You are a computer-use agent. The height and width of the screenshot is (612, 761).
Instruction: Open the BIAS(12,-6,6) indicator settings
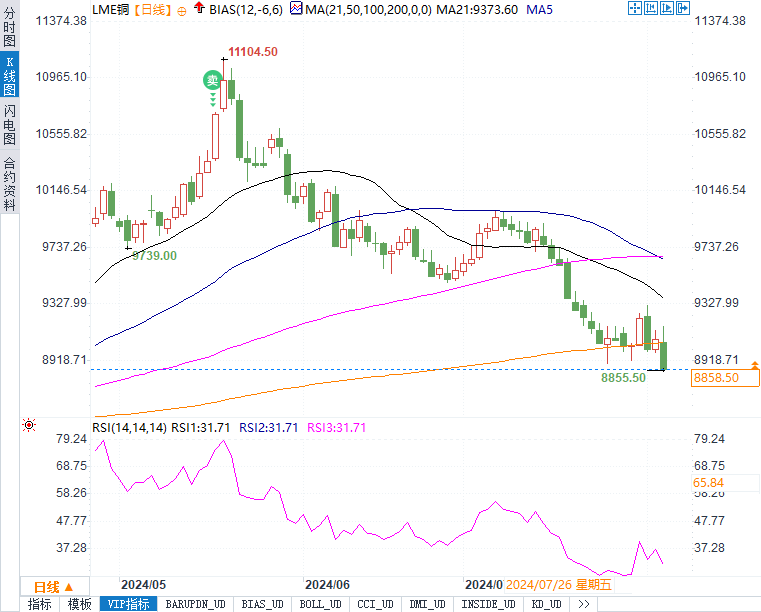pos(246,10)
